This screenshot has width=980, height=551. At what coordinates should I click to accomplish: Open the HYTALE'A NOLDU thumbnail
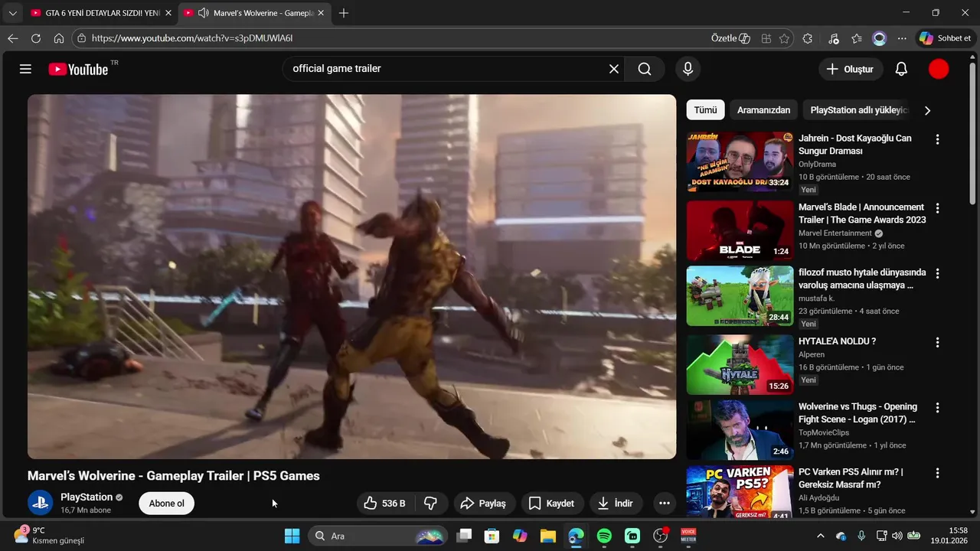pyautogui.click(x=740, y=364)
